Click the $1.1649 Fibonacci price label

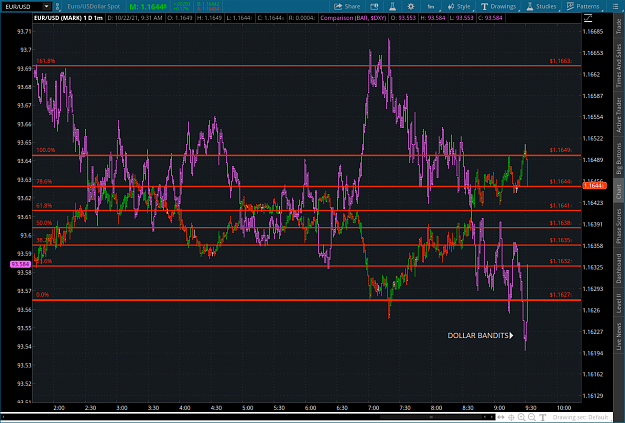click(x=560, y=150)
